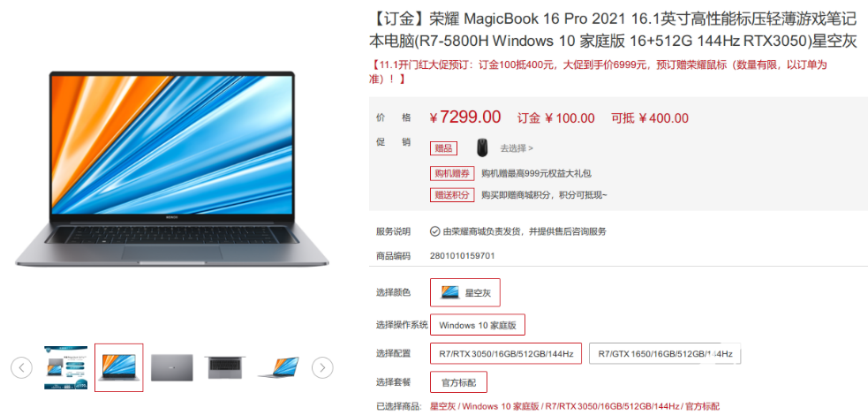Select the front-view laptop thumbnail

[119, 367]
